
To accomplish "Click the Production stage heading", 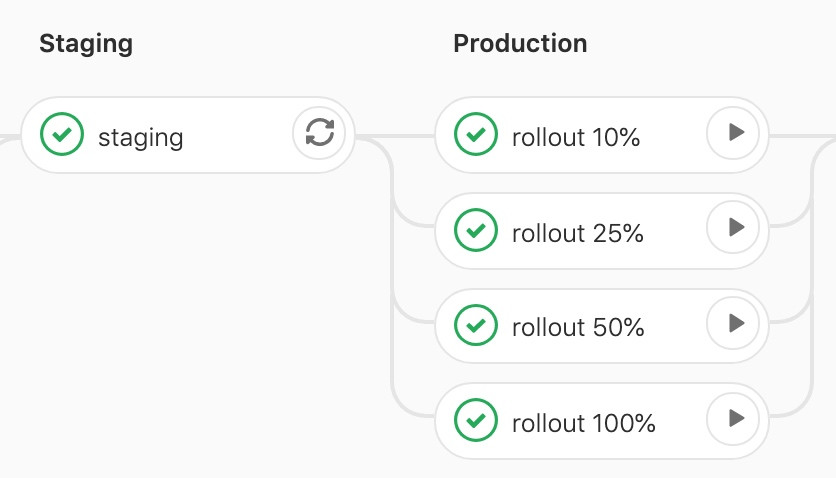I will [520, 44].
